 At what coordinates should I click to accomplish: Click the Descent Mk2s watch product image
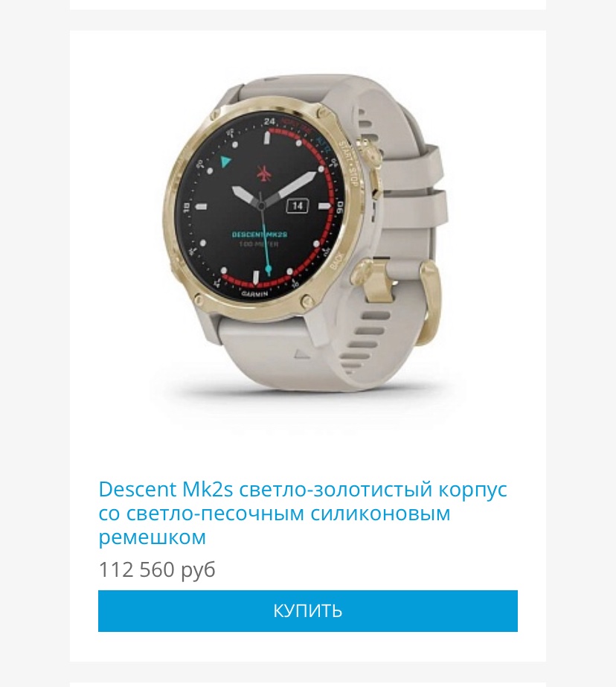(x=305, y=232)
